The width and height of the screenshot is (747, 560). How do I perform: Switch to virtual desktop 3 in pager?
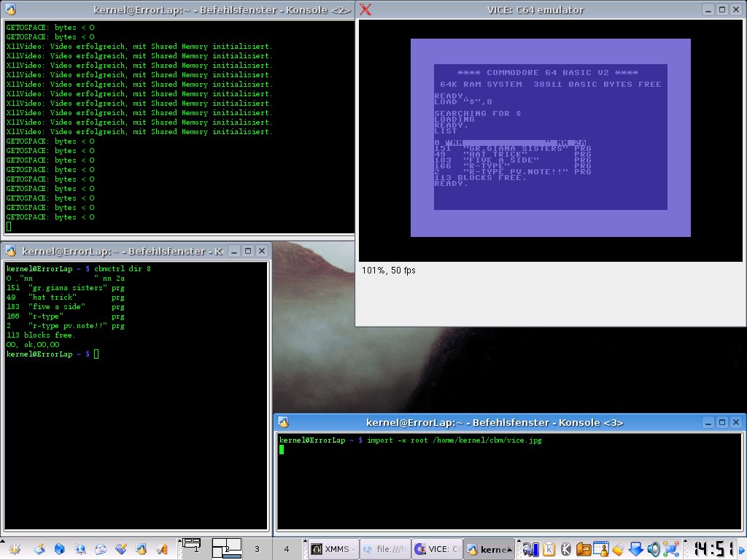pos(257,548)
